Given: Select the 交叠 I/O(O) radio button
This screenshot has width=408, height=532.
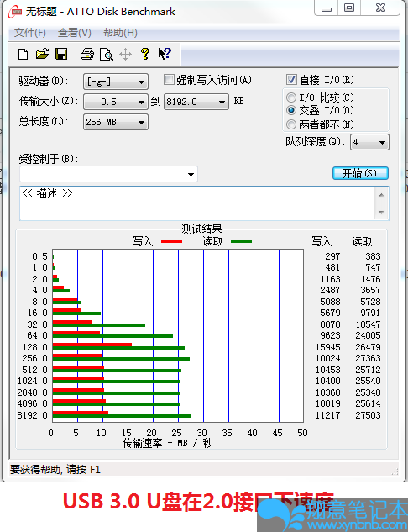Looking at the screenshot, I should point(291,110).
